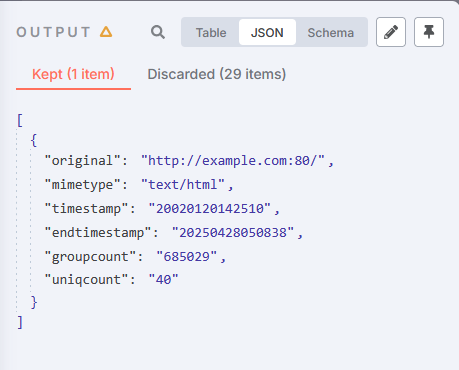Click the "original" key

pos(82,161)
